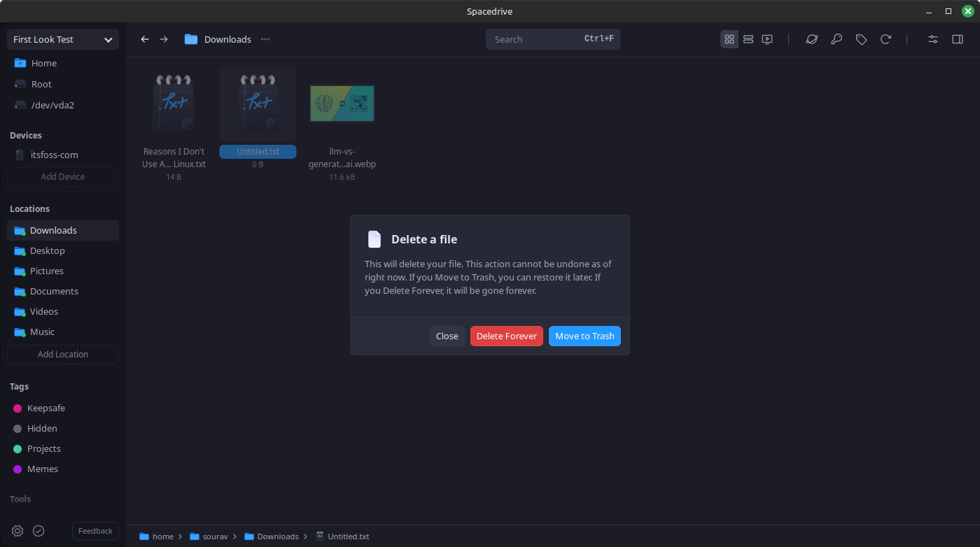The height and width of the screenshot is (547, 980).
Task: Open the job manager checkmark icon
Action: (38, 531)
